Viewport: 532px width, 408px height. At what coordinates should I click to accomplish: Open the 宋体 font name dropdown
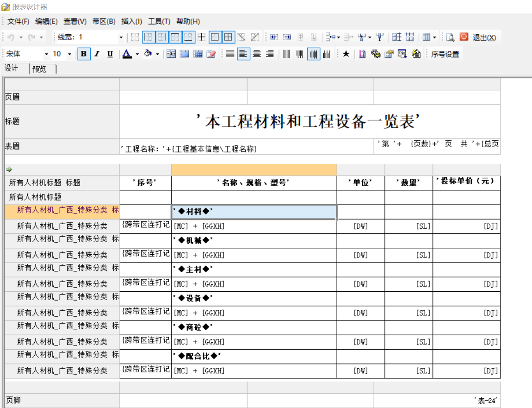coord(46,54)
